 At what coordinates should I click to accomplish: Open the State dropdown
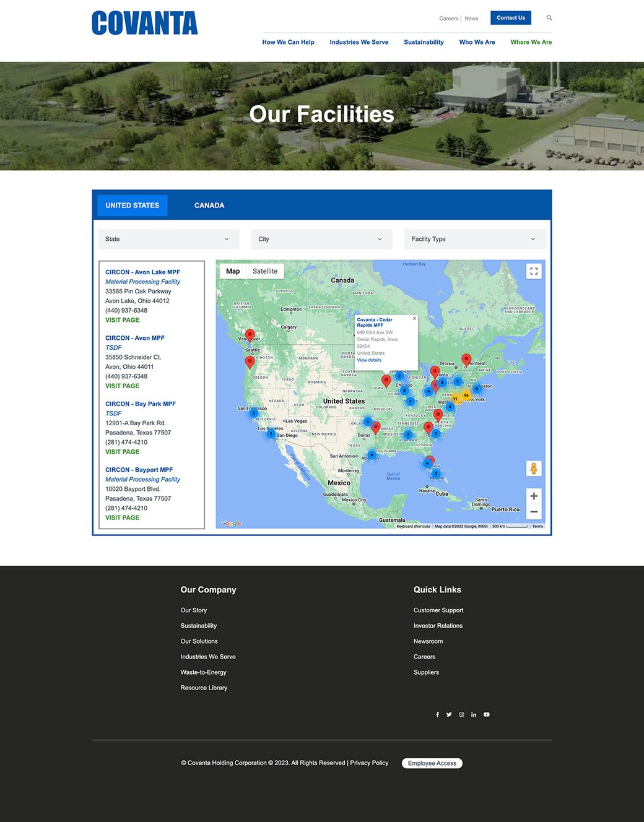[x=169, y=239]
